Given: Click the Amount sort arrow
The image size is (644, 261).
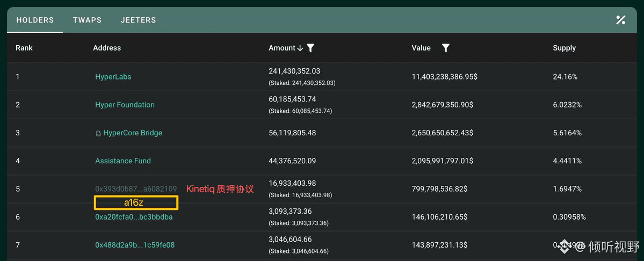Looking at the screenshot, I should pos(300,48).
